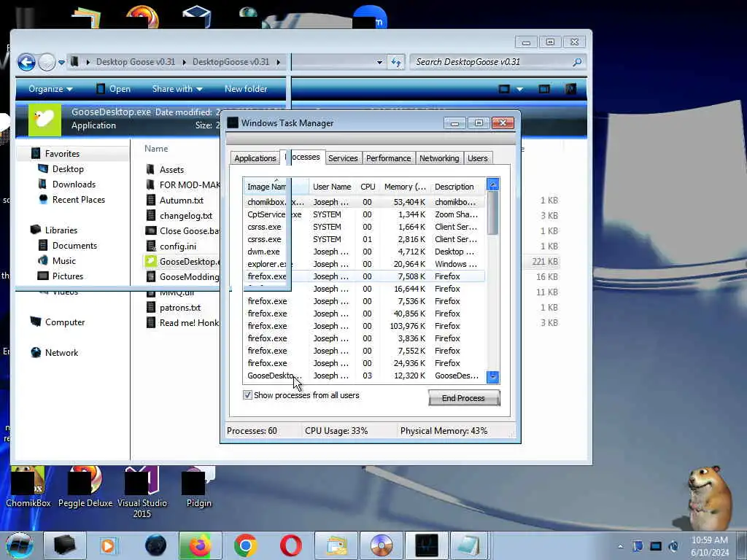Open the Organize menu
The width and height of the screenshot is (747, 560).
(x=50, y=89)
